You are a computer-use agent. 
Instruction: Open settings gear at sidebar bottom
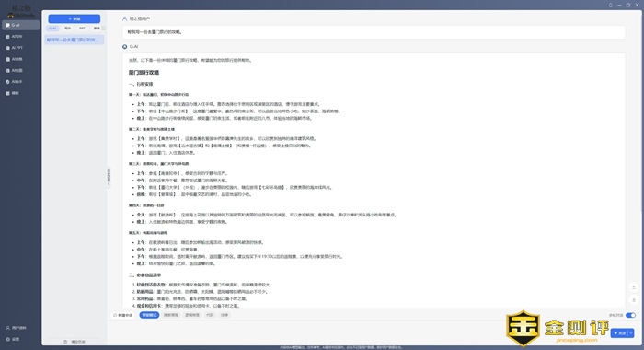7,339
